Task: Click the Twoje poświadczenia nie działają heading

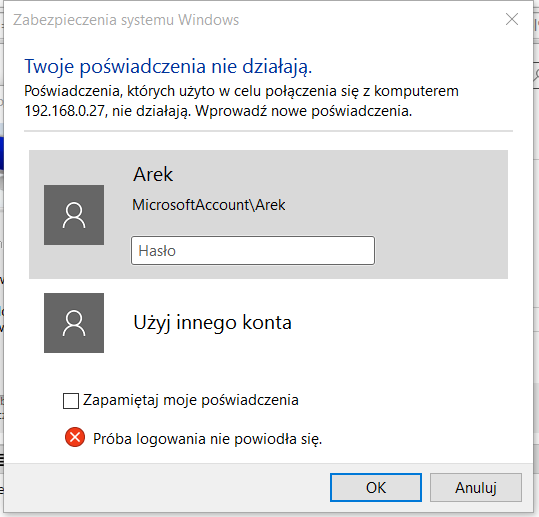Action: [x=168, y=66]
